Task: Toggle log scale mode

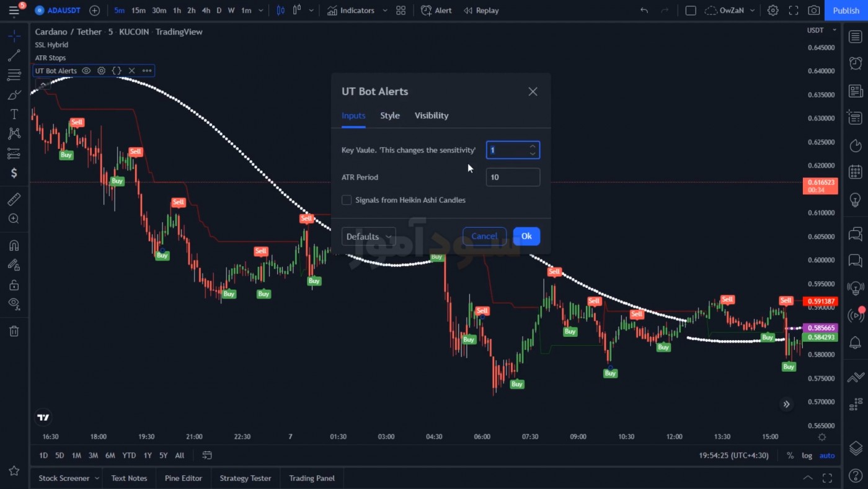Action: [x=807, y=455]
